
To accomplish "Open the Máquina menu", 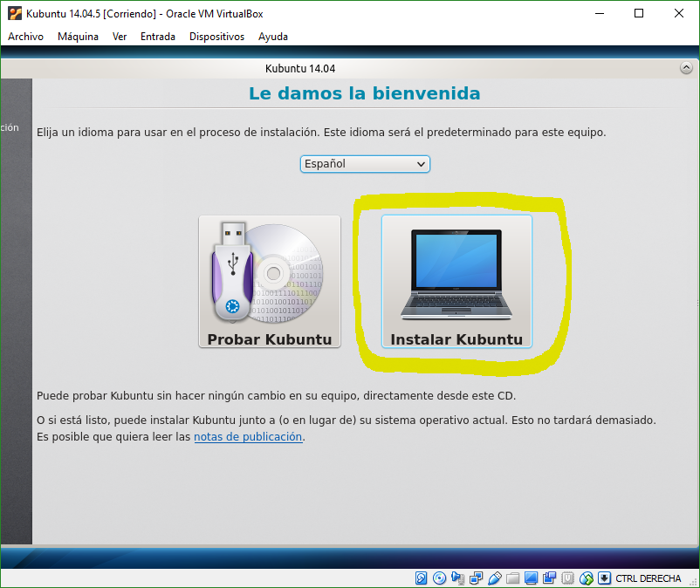I will (x=78, y=37).
